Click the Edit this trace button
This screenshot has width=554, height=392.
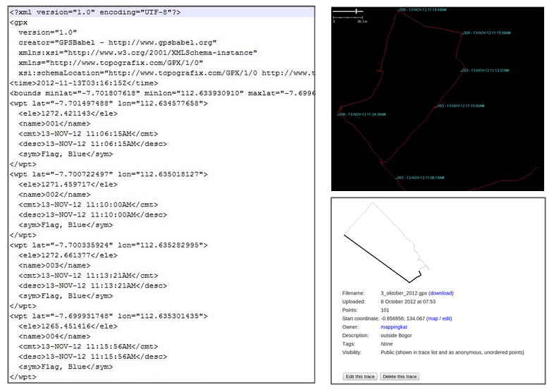[360, 376]
